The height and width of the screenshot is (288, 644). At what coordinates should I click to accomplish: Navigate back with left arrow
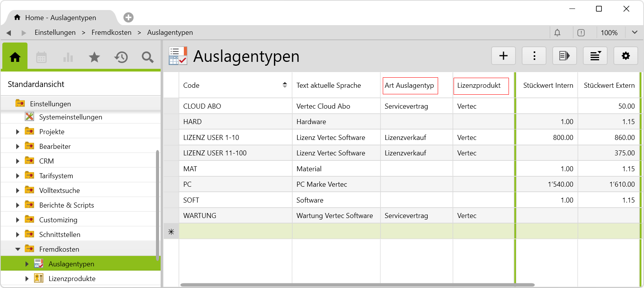[x=9, y=33]
